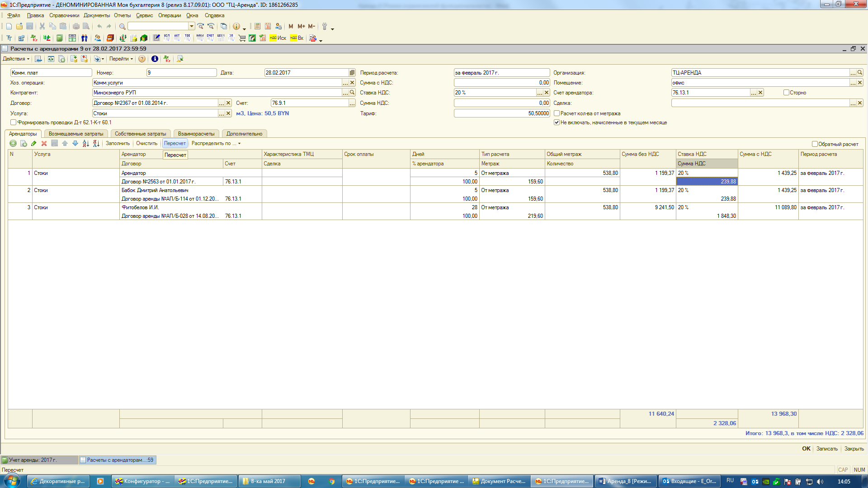Toggle Расчет кол-ва от метража checkbox
This screenshot has height=488, width=868.
point(557,113)
